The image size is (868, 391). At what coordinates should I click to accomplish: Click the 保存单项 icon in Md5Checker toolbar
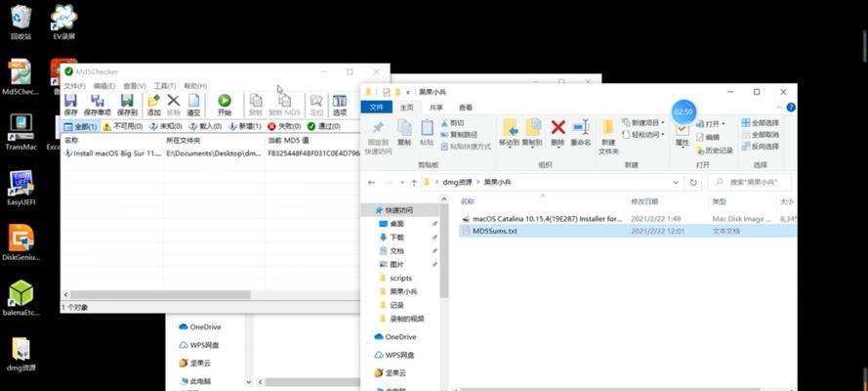(98, 102)
